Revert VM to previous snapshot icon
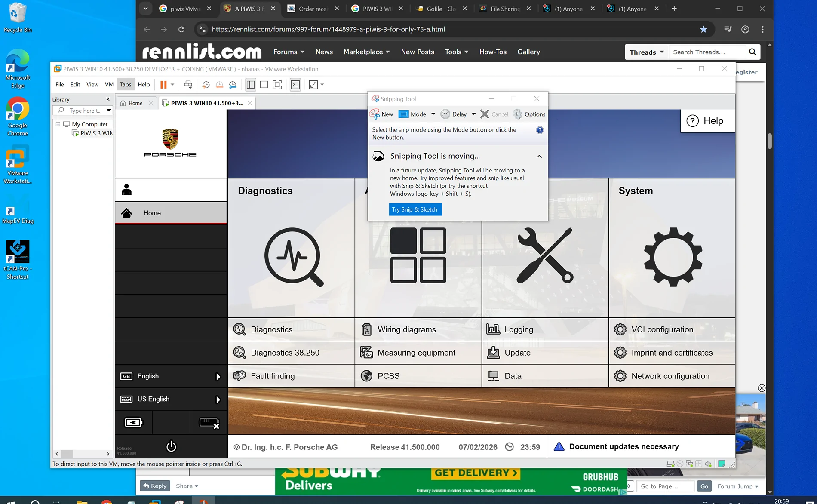This screenshot has height=504, width=817. point(219,85)
